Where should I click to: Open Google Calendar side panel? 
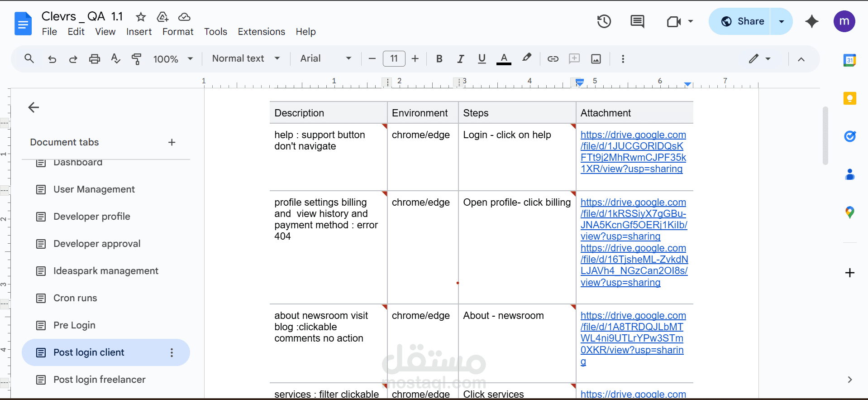click(849, 60)
